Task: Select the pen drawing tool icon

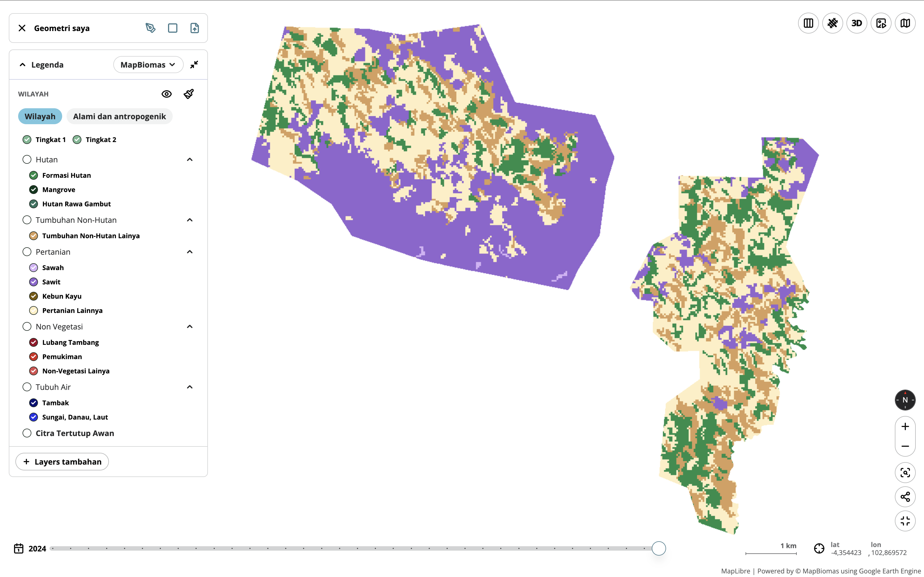Action: [x=150, y=28]
